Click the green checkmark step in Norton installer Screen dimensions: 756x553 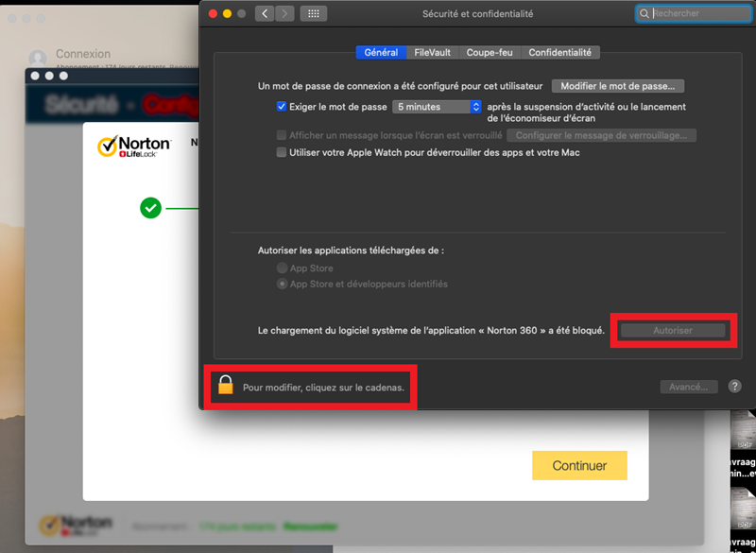coord(150,208)
